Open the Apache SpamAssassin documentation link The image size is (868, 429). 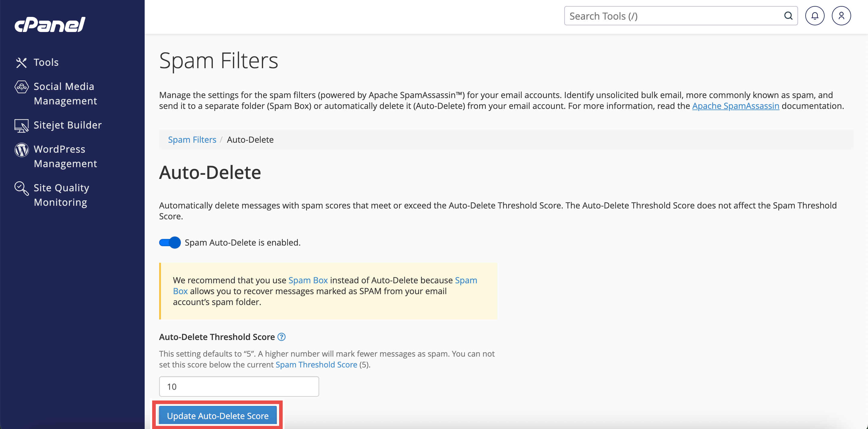click(735, 106)
